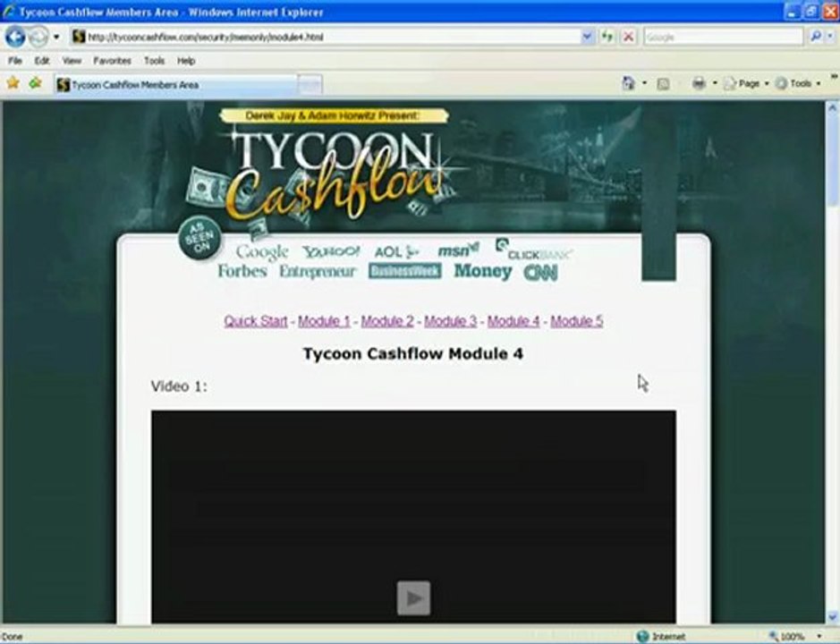Click the Internet Explorer title bar icon
Viewport: 840px width, 644px height.
[x=9, y=12]
